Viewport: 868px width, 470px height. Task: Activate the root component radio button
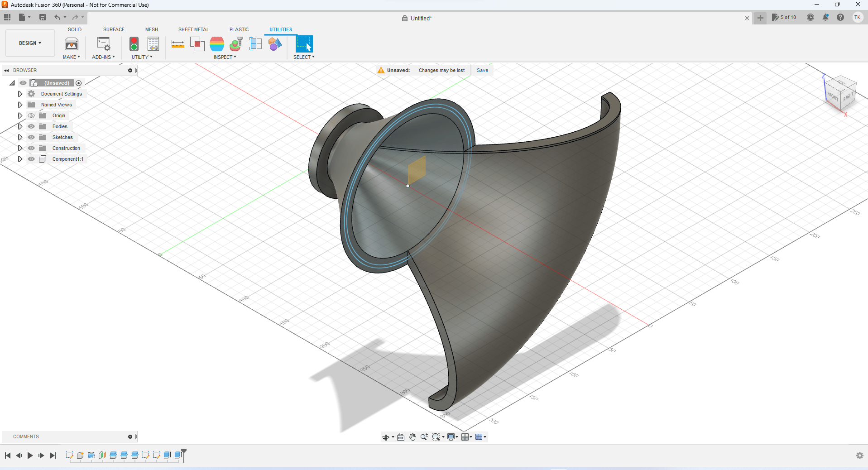tap(79, 83)
